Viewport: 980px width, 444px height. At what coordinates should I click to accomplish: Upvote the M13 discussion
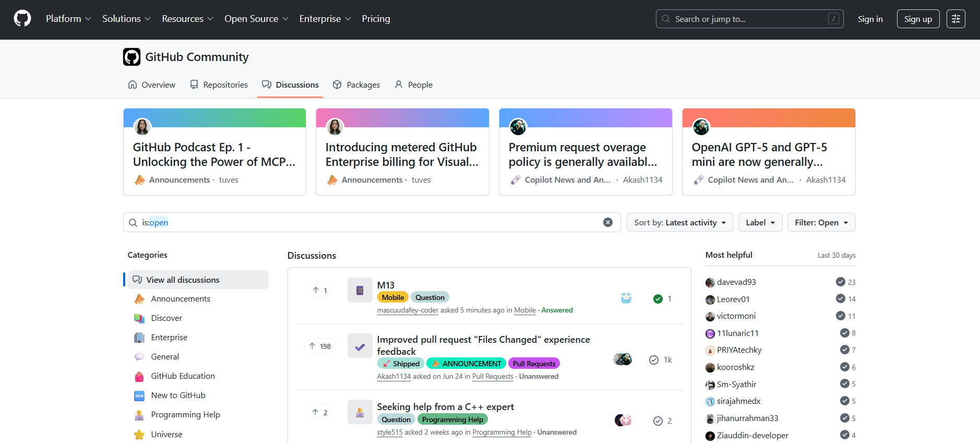tap(320, 290)
